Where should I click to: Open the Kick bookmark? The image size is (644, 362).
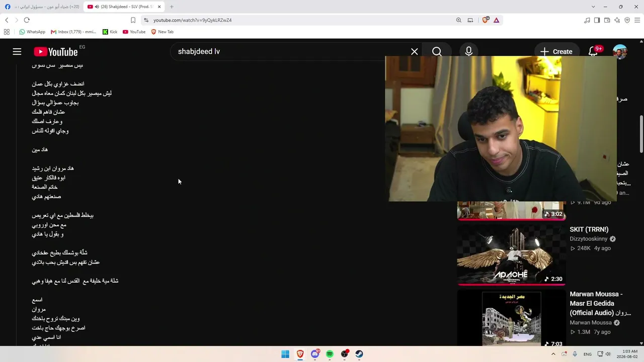[x=110, y=32]
